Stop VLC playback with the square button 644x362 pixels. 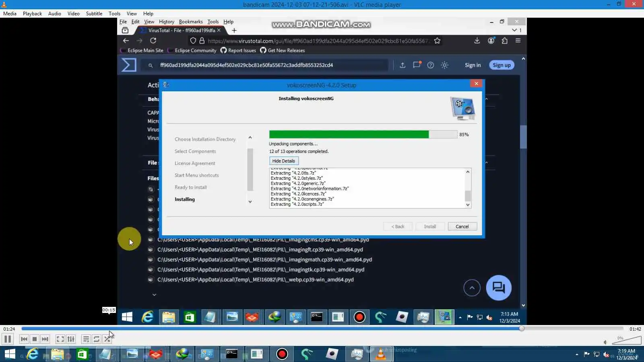pos(35,339)
